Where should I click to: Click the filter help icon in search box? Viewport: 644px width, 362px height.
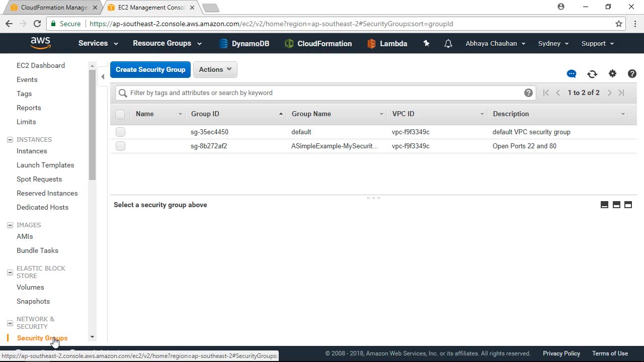[528, 93]
